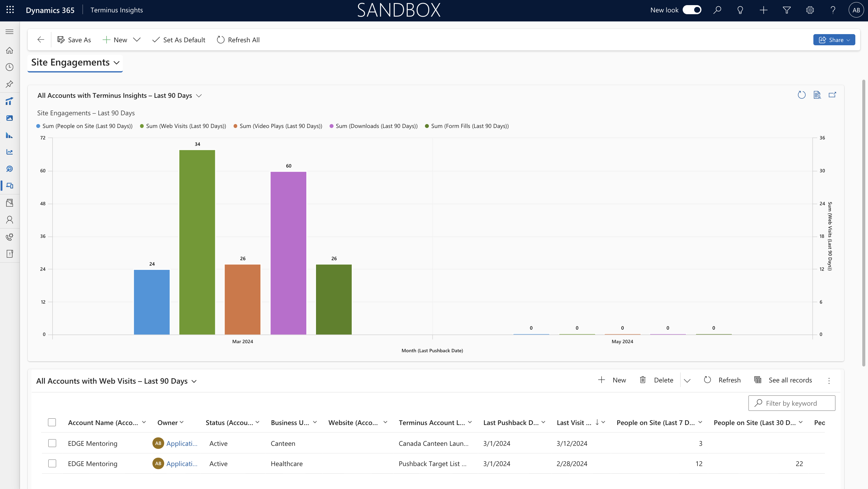868x489 pixels.
Task: Open Pinned items pushpin icon
Action: (9, 84)
